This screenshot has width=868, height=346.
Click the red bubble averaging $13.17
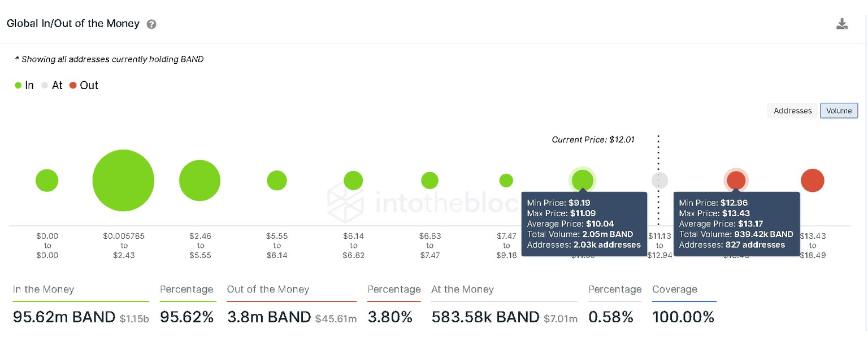(736, 180)
